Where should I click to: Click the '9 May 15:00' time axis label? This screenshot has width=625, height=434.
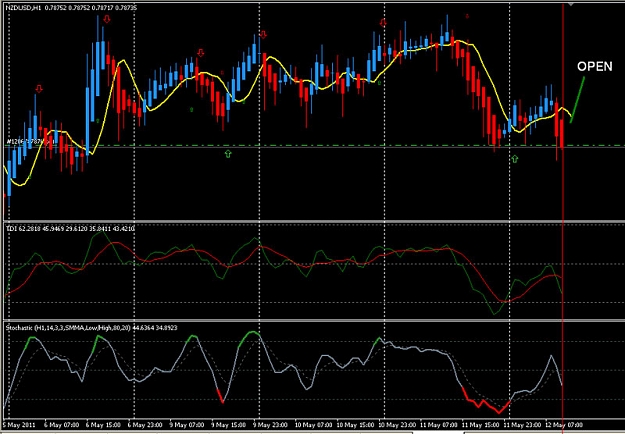[228, 424]
